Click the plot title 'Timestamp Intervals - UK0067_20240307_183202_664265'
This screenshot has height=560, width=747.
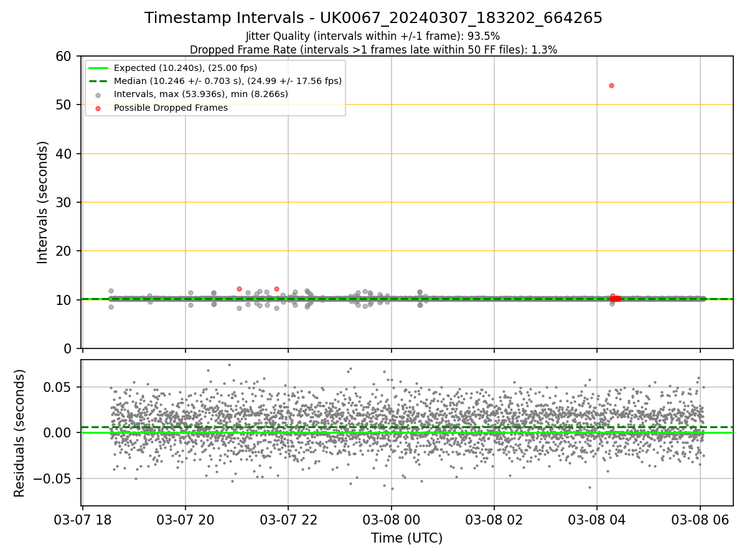pyautogui.click(x=373, y=18)
